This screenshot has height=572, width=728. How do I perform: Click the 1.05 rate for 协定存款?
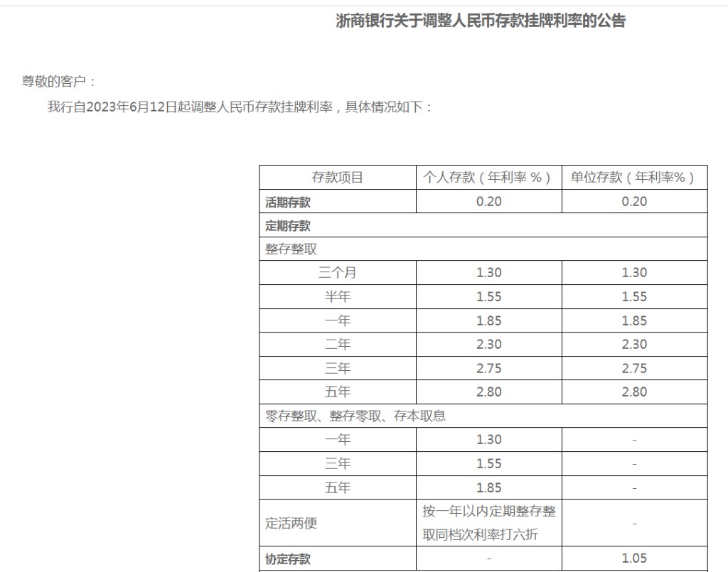click(x=634, y=558)
